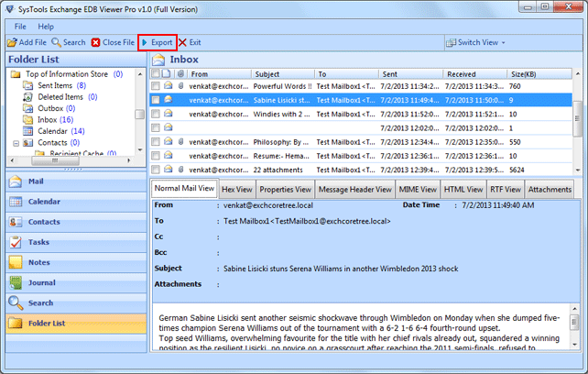Screen dimensions: 588x374
Task: Select Top of Information Store folder
Action: (x=67, y=74)
